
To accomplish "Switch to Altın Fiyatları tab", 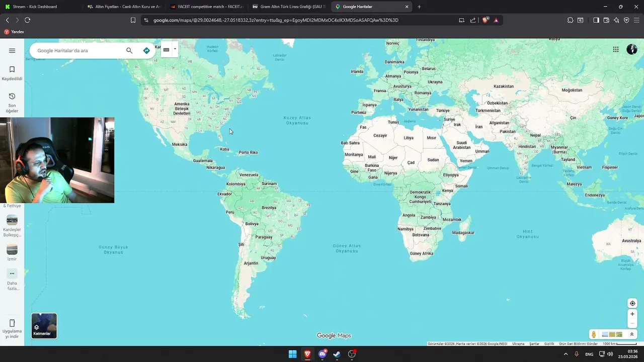I will (123, 7).
